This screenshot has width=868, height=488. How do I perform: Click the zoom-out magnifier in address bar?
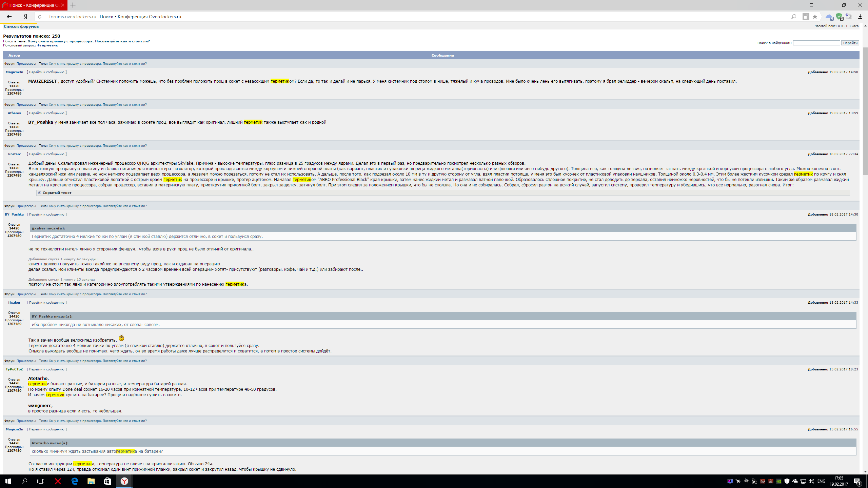[x=794, y=17]
